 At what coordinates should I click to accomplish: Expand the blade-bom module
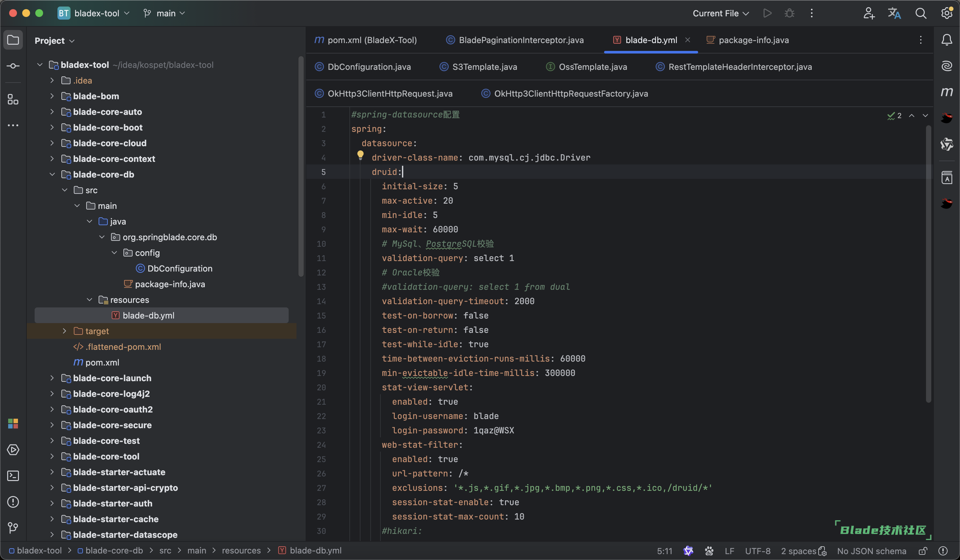tap(52, 96)
